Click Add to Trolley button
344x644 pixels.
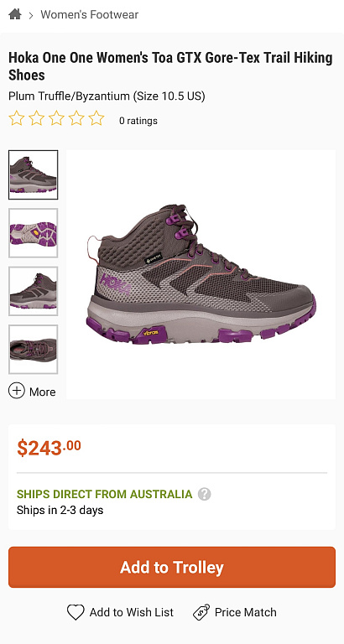[172, 567]
